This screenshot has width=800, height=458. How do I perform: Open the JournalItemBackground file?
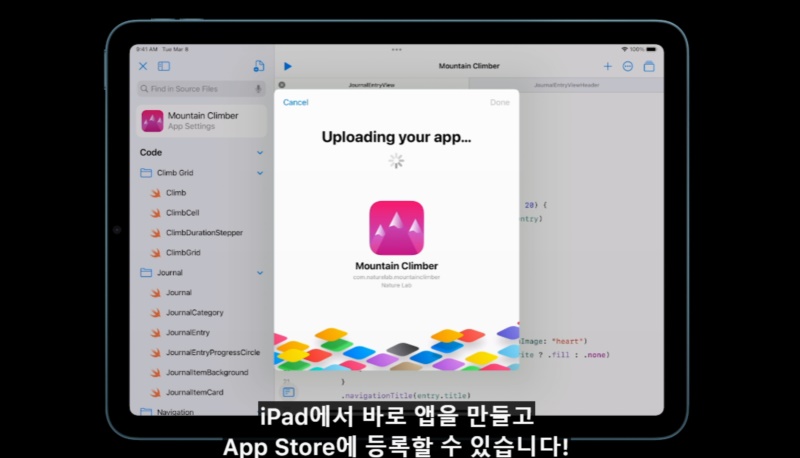(x=207, y=372)
